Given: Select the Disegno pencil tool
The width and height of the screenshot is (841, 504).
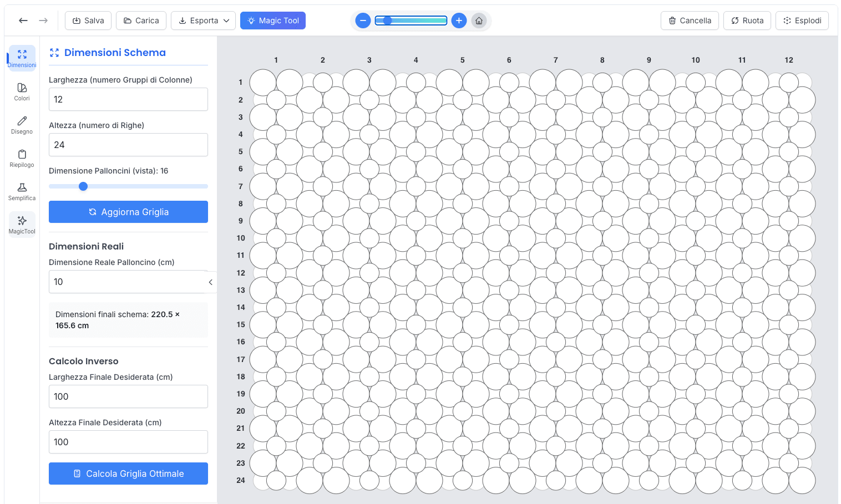Looking at the screenshot, I should pos(22,125).
